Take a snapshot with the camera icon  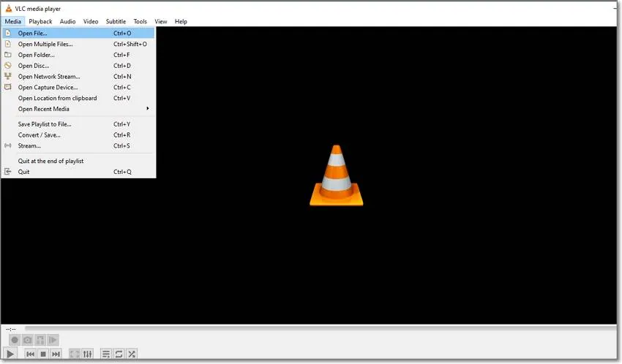click(27, 340)
